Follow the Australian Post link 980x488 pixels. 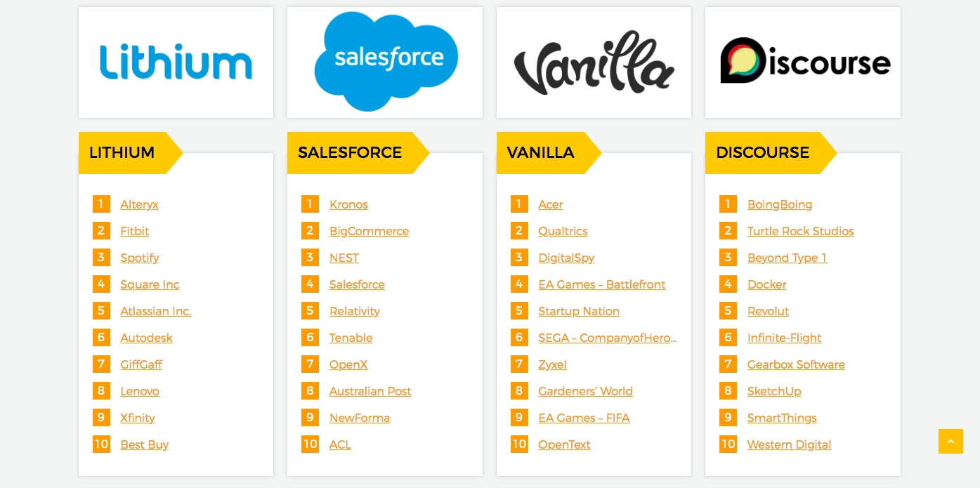pos(370,391)
